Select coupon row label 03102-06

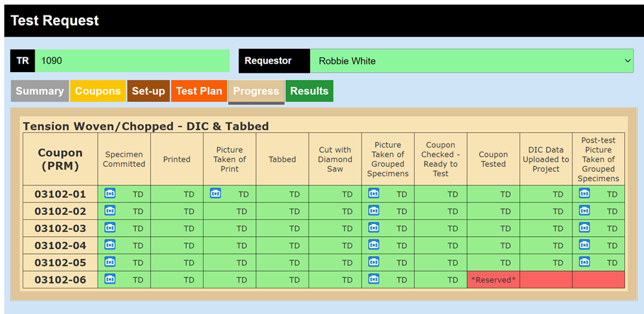pyautogui.click(x=60, y=279)
